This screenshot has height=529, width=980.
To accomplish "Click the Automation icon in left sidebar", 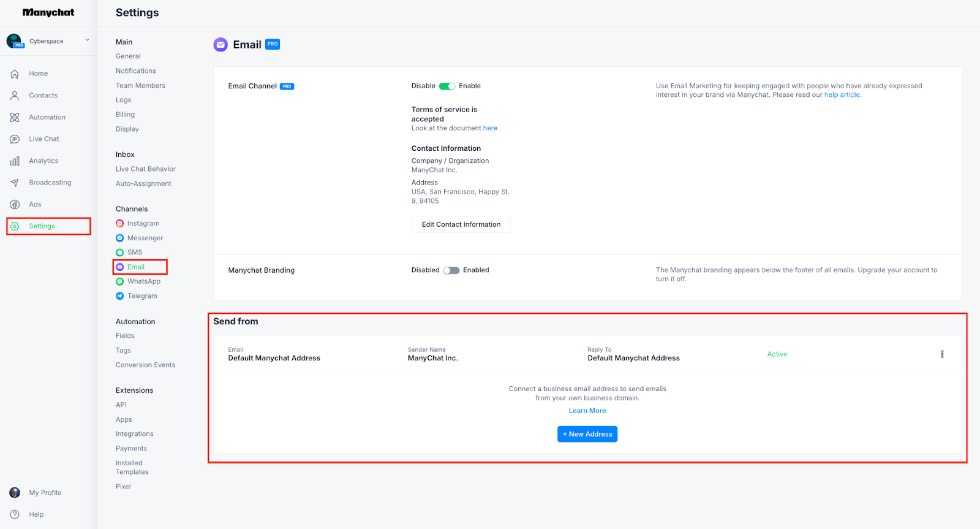I will coord(15,117).
